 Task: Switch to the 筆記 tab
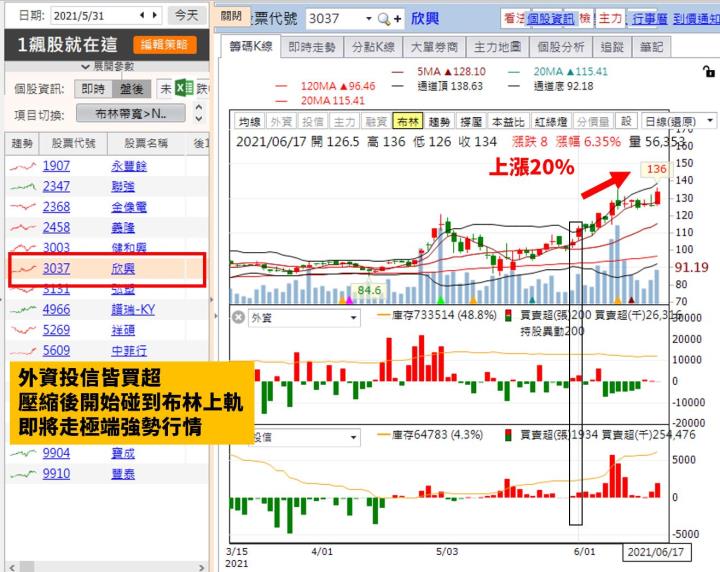651,47
